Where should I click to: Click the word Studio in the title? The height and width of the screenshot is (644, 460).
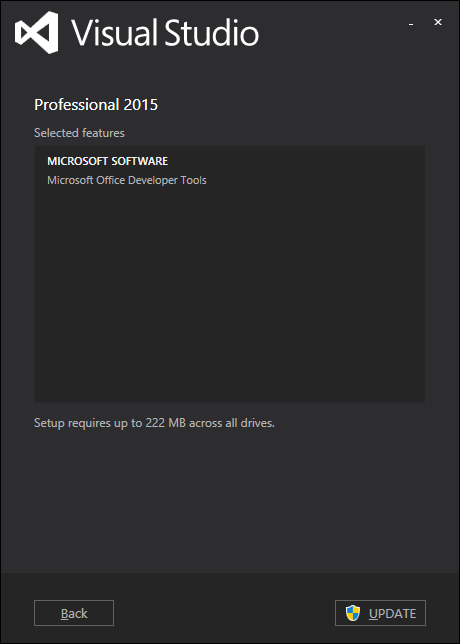point(212,33)
